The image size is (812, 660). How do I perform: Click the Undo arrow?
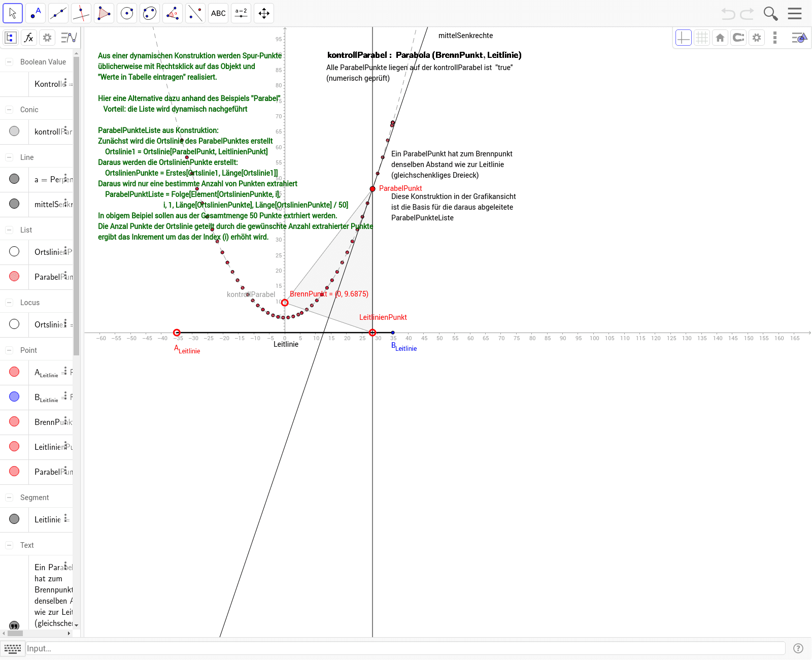click(728, 14)
